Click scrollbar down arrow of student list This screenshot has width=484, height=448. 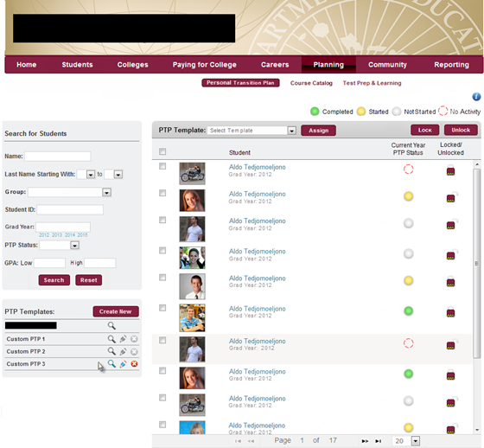pos(477,430)
